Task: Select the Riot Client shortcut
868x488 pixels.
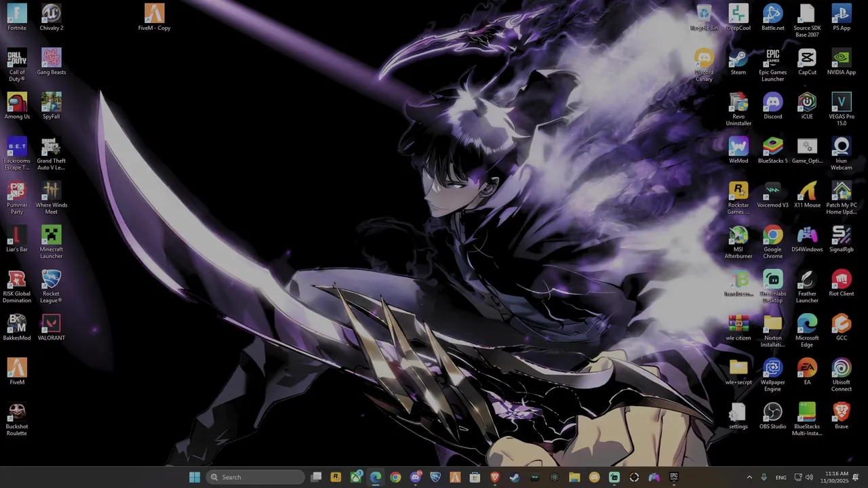Action: tap(842, 283)
